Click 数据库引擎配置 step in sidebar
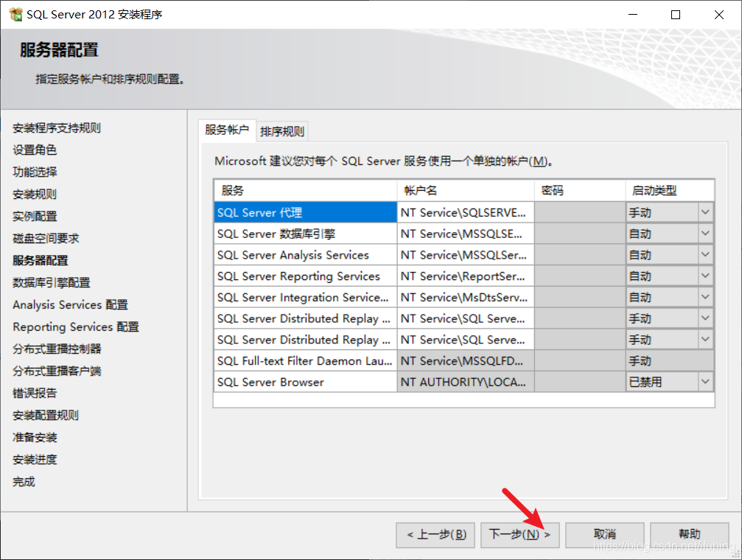Image resolution: width=742 pixels, height=560 pixels. pos(51,283)
